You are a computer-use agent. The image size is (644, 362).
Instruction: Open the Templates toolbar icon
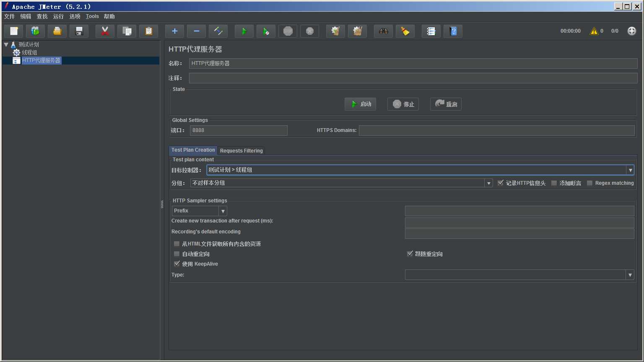click(x=35, y=31)
